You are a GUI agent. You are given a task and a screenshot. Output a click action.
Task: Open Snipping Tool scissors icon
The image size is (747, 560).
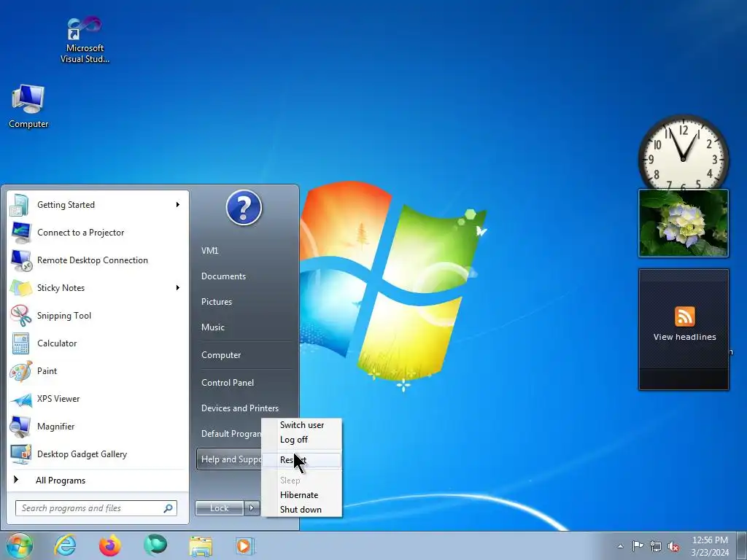coord(20,316)
